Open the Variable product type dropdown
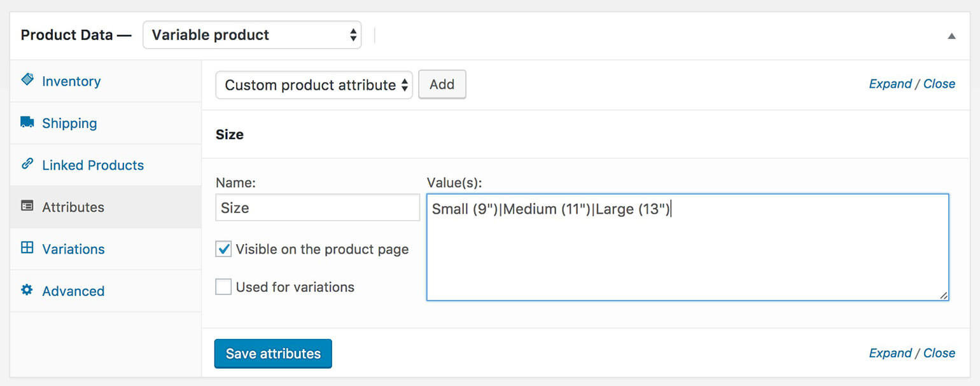The height and width of the screenshot is (386, 980). 252,35
